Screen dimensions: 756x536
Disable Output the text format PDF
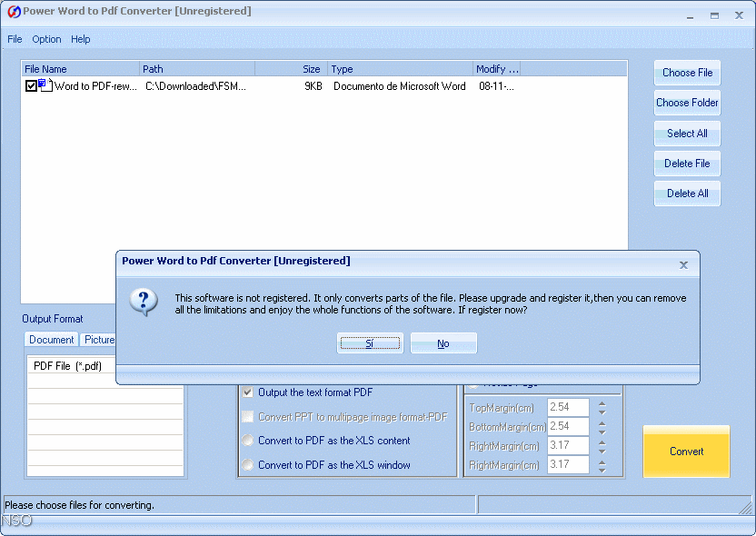(x=248, y=392)
